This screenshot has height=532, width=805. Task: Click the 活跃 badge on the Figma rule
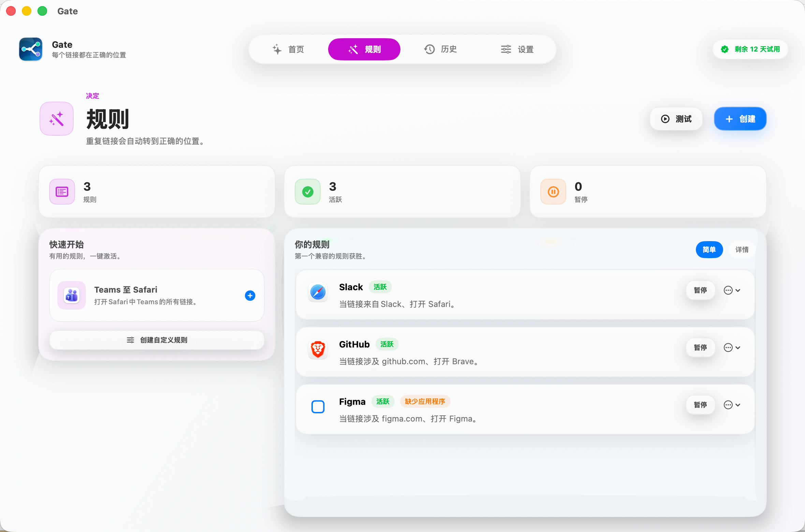pyautogui.click(x=383, y=401)
